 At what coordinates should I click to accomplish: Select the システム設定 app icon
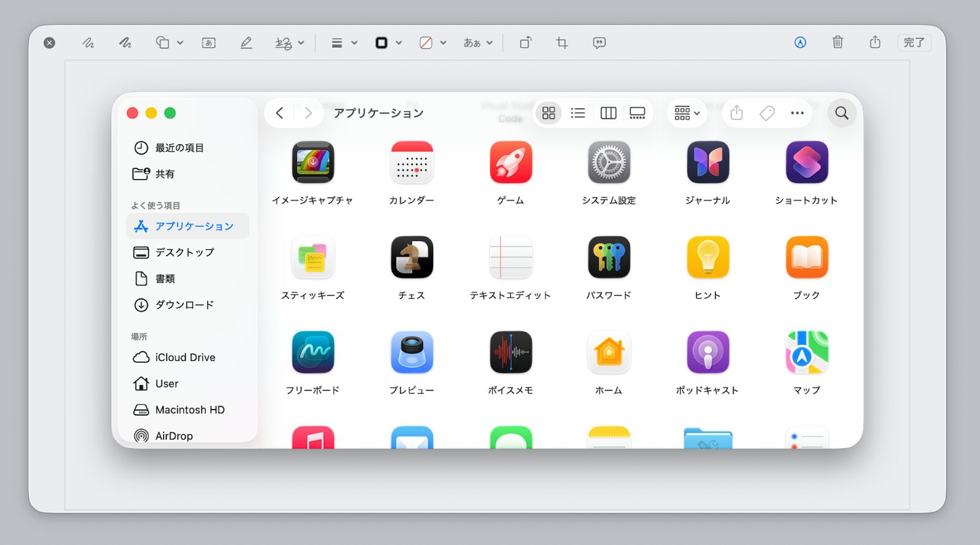coord(609,162)
